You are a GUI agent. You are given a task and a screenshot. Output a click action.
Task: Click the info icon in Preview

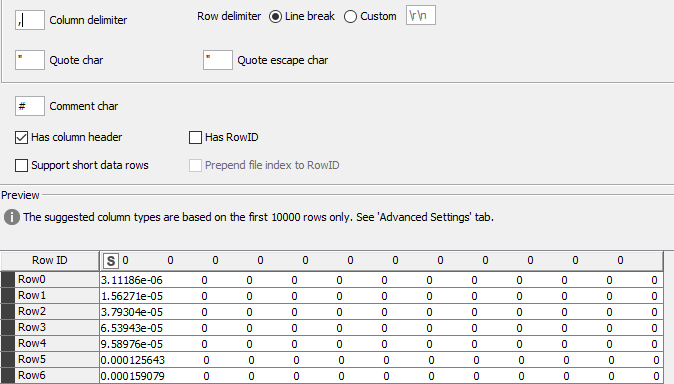coord(12,217)
